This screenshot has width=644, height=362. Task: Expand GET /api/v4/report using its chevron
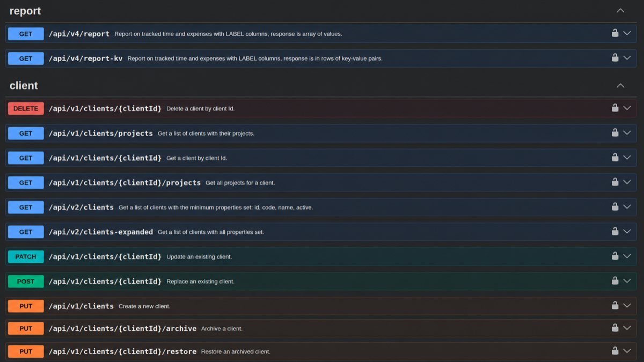point(627,34)
